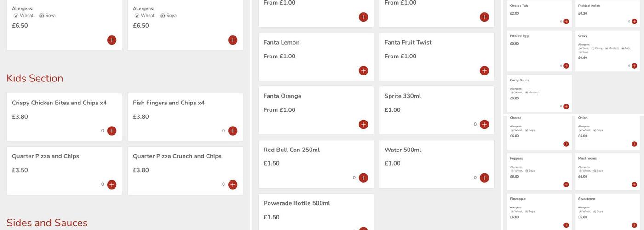This screenshot has height=230, width=644.
Task: Select the Sides and Sauces heading
Action: [47, 223]
